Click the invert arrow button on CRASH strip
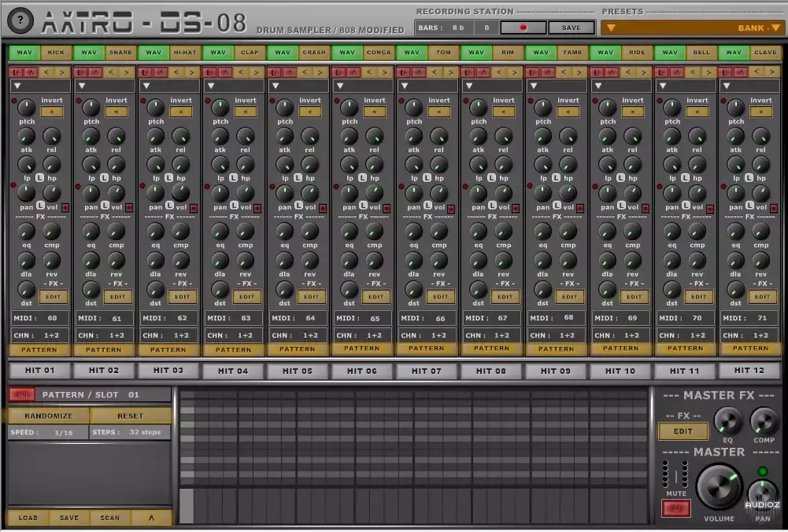This screenshot has width=788, height=532. [x=310, y=112]
